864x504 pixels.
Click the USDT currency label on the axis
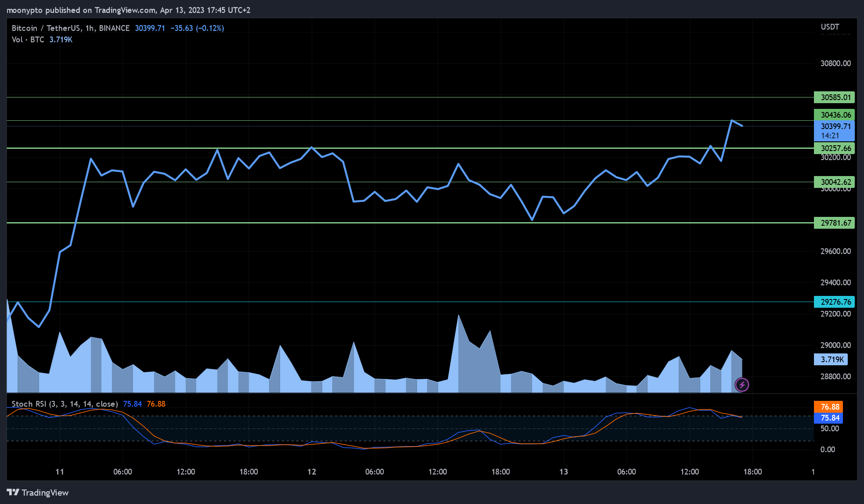[x=830, y=27]
